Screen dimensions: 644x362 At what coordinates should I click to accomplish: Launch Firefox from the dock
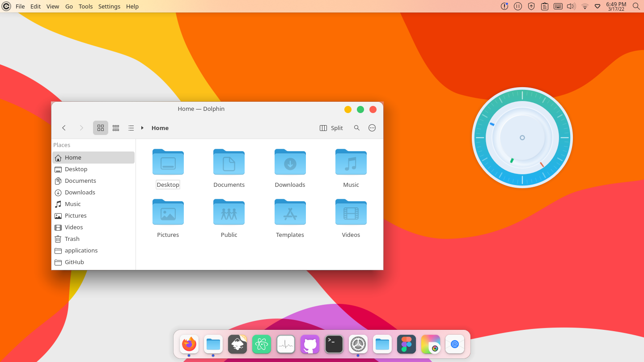189,345
